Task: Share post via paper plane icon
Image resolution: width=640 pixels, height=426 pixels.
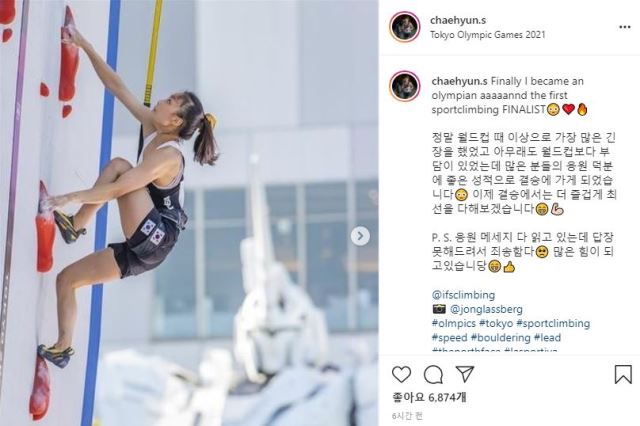Action: (x=464, y=374)
